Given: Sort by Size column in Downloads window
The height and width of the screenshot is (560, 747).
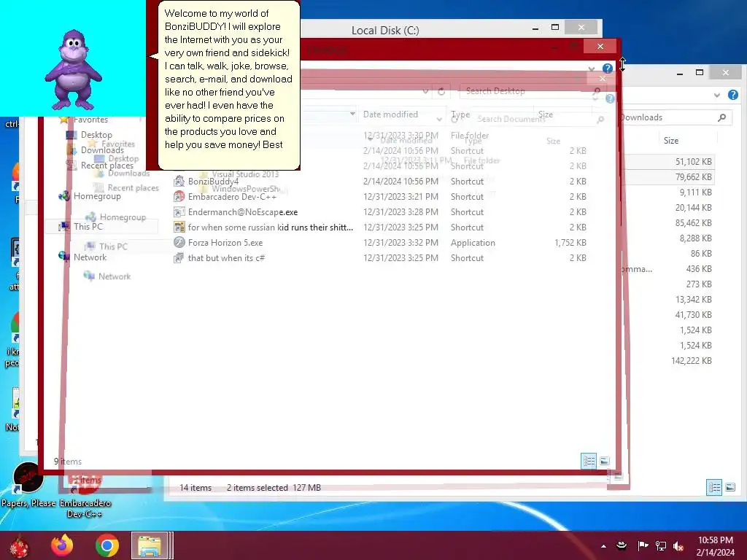Looking at the screenshot, I should point(671,141).
